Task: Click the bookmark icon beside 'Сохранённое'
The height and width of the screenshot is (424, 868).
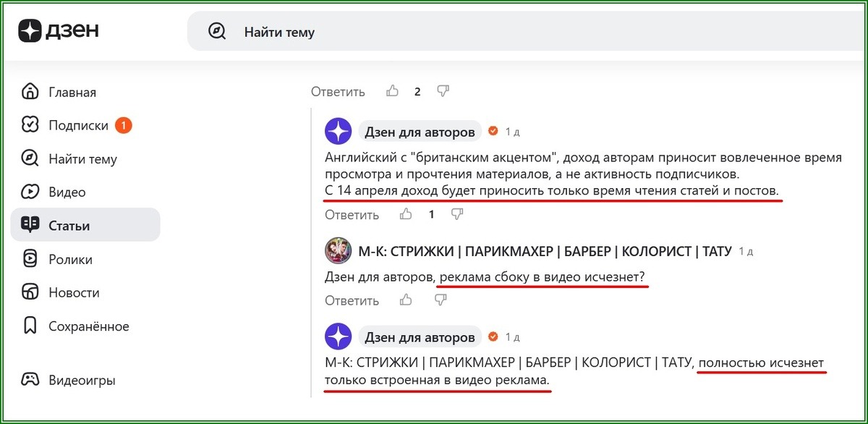Action: tap(30, 326)
